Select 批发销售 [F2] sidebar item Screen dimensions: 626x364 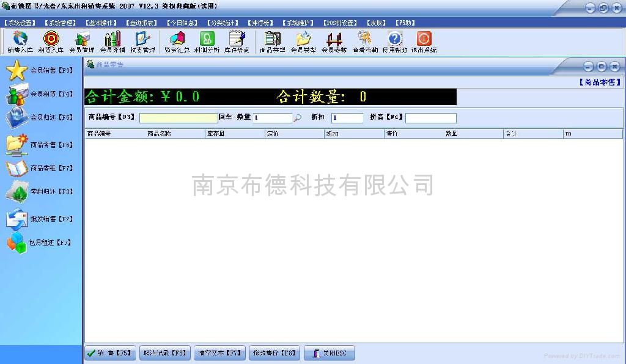point(40,219)
